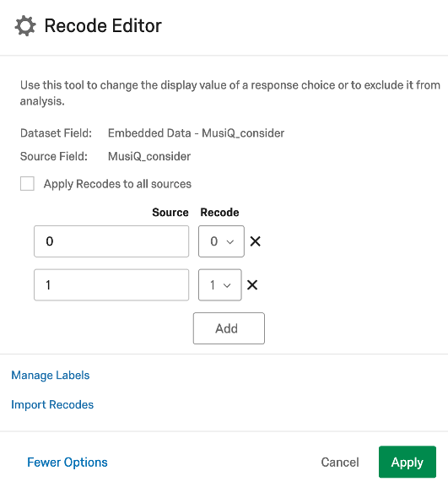Open the Recode dropdown showing value 1
Image resolution: width=448 pixels, height=487 pixels.
pos(220,284)
